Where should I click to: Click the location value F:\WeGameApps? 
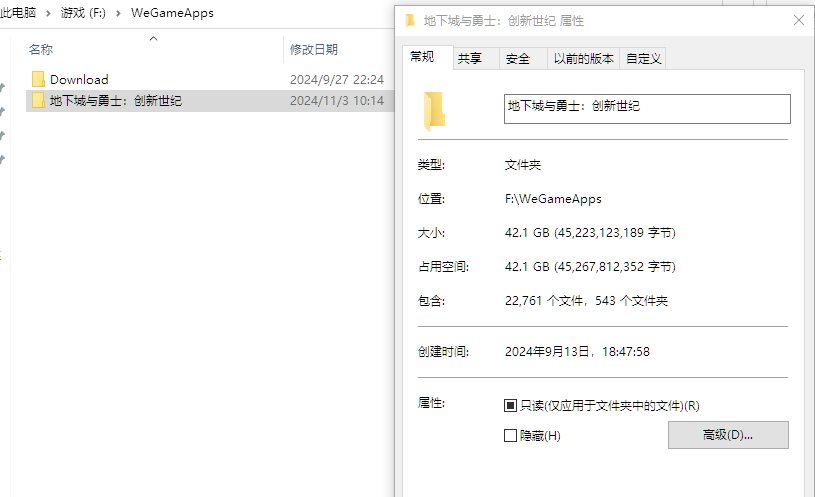tap(553, 199)
